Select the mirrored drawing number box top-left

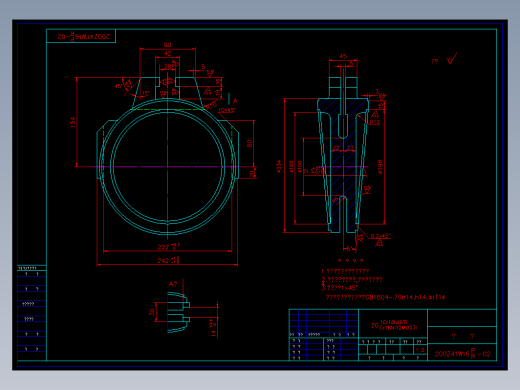click(x=81, y=36)
